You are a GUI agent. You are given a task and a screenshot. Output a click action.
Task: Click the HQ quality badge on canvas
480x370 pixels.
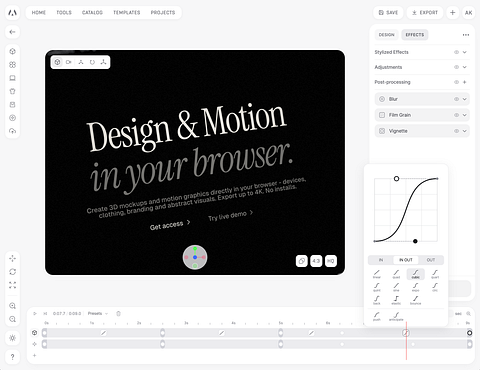tap(331, 261)
